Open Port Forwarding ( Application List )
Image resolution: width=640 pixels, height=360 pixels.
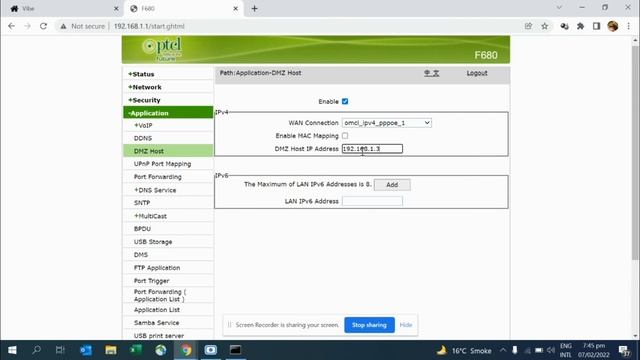tap(160, 296)
